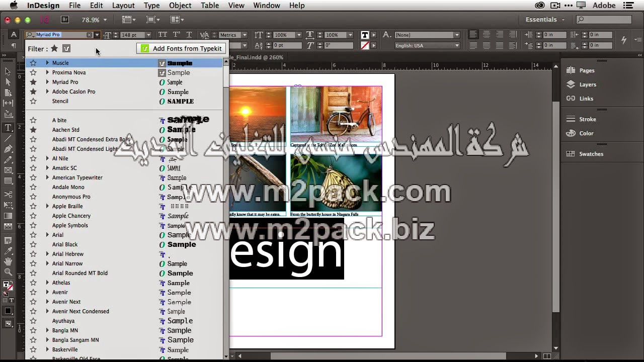Open the Object menu
Image resolution: width=644 pixels, height=362 pixels.
click(x=180, y=6)
